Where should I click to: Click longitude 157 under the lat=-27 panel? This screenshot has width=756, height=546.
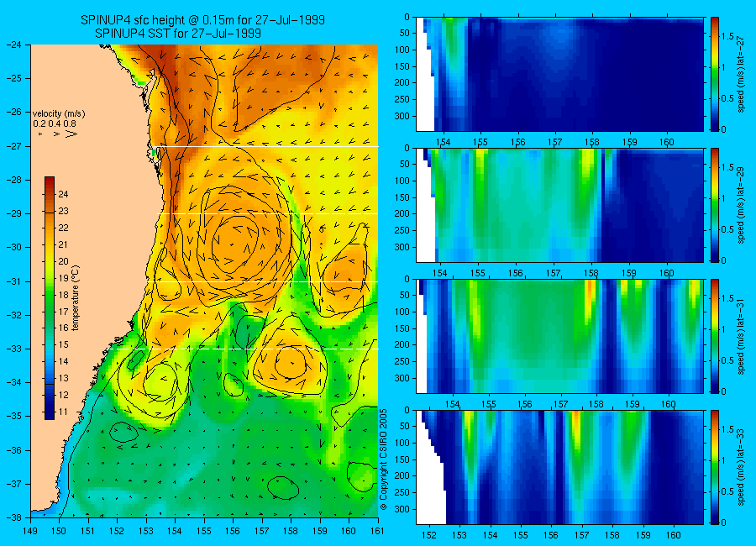click(x=555, y=142)
